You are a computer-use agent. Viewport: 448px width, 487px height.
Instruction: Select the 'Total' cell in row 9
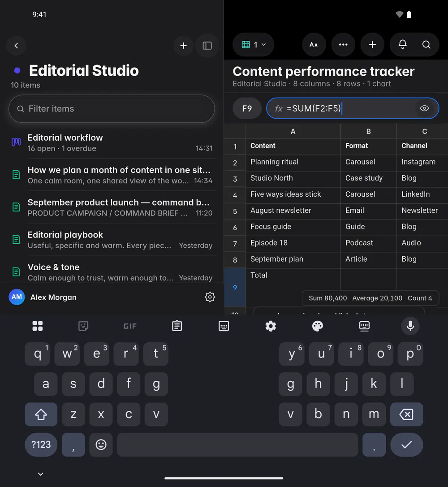293,287
